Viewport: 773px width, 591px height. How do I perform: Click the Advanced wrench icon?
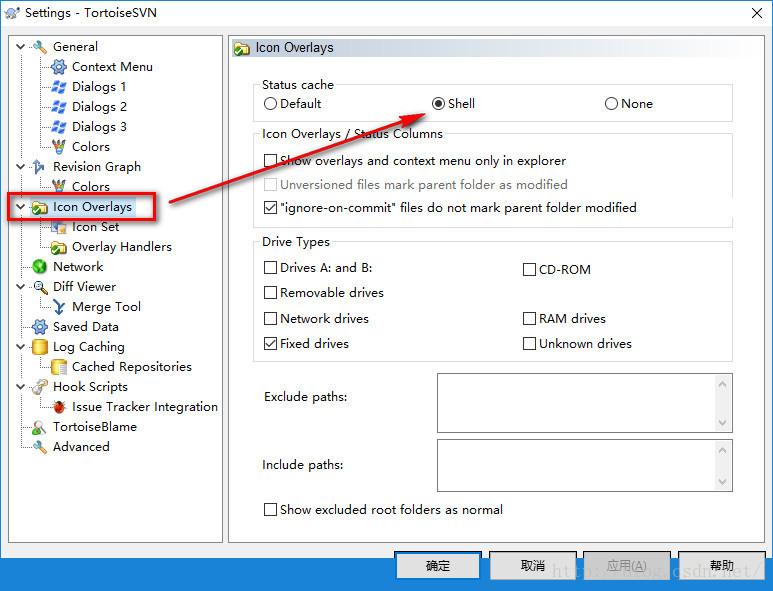39,447
